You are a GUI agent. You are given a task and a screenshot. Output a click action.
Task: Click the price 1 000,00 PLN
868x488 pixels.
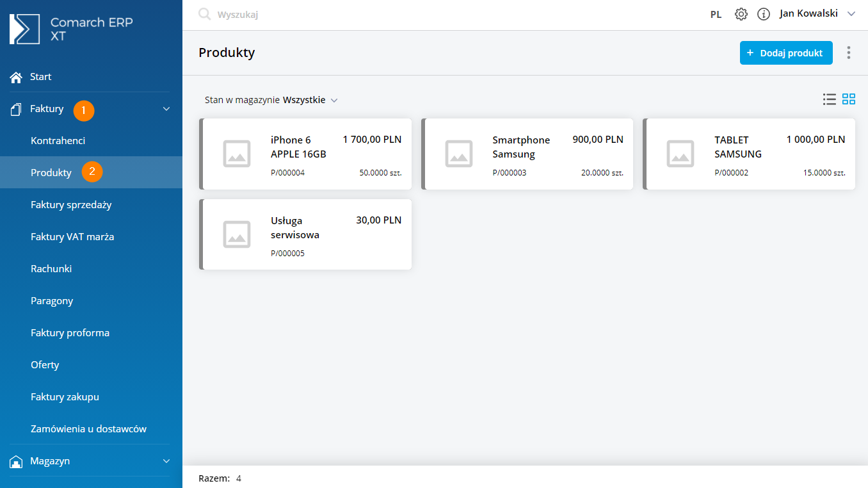[x=816, y=139]
